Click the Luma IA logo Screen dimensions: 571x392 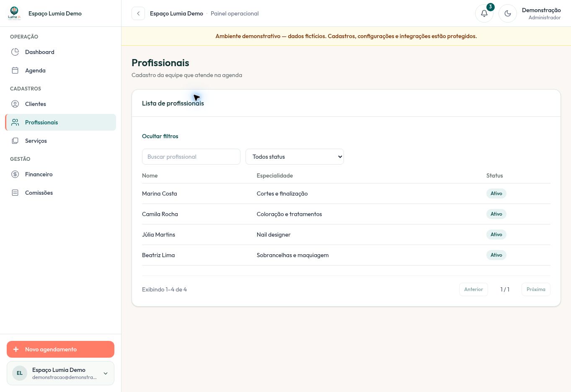tap(14, 13)
